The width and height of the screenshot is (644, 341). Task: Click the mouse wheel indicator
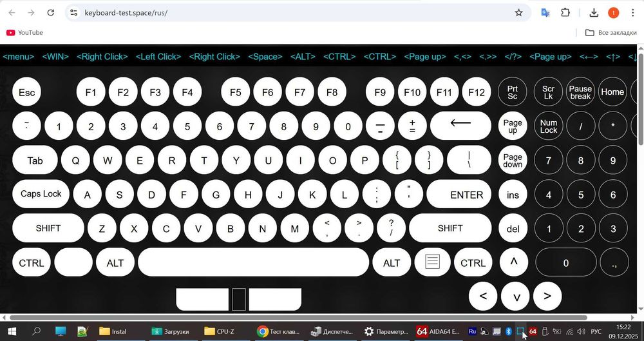[x=239, y=299]
